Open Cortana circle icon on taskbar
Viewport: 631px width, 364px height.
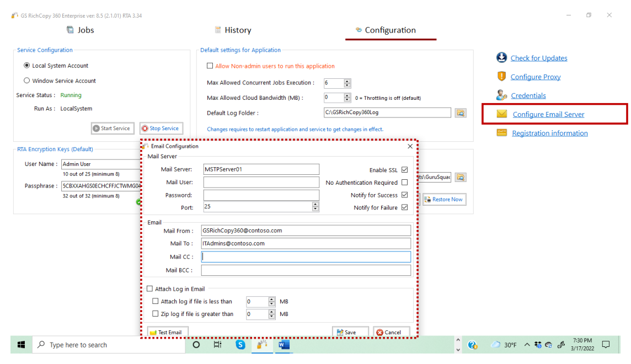coord(196,345)
